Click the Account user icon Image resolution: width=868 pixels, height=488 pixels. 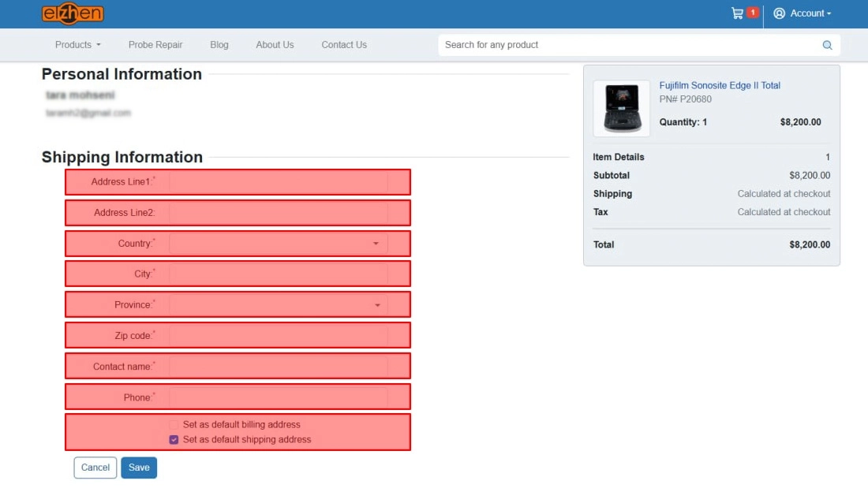[x=779, y=13]
